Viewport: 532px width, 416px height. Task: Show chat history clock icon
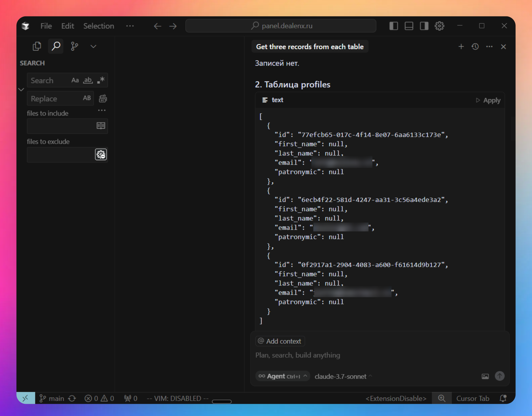pos(475,47)
